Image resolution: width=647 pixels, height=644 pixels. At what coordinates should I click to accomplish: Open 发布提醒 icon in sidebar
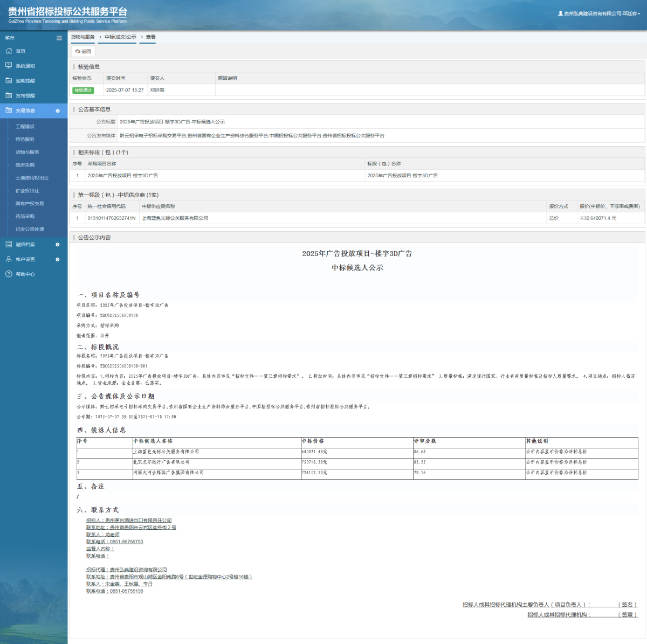(x=9, y=95)
